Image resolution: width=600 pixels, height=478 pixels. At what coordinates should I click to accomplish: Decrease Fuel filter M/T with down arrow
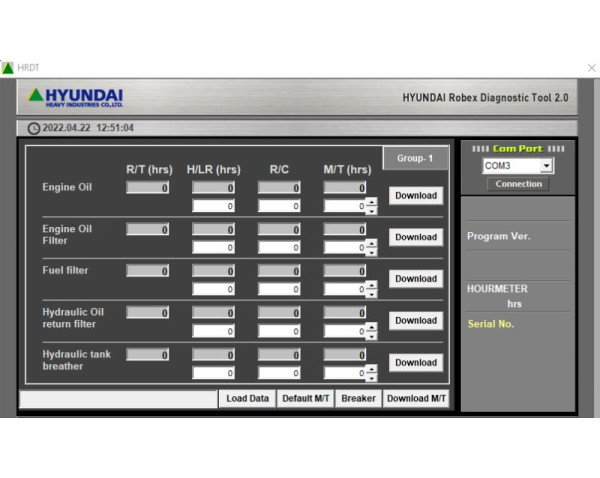(372, 294)
